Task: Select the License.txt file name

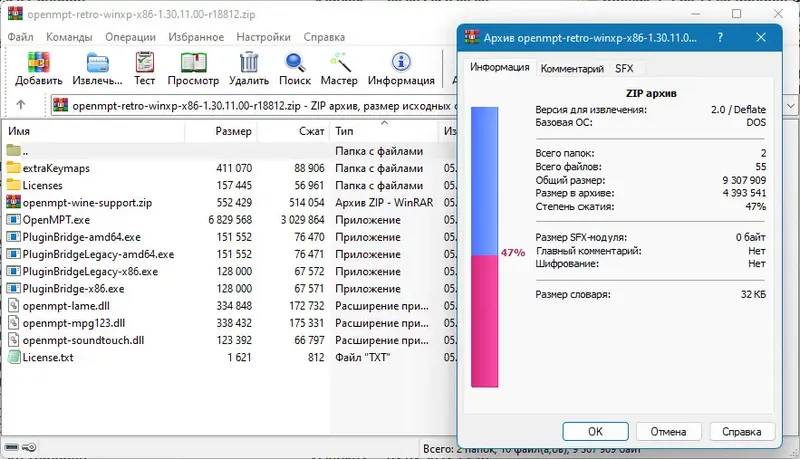Action: [48, 358]
